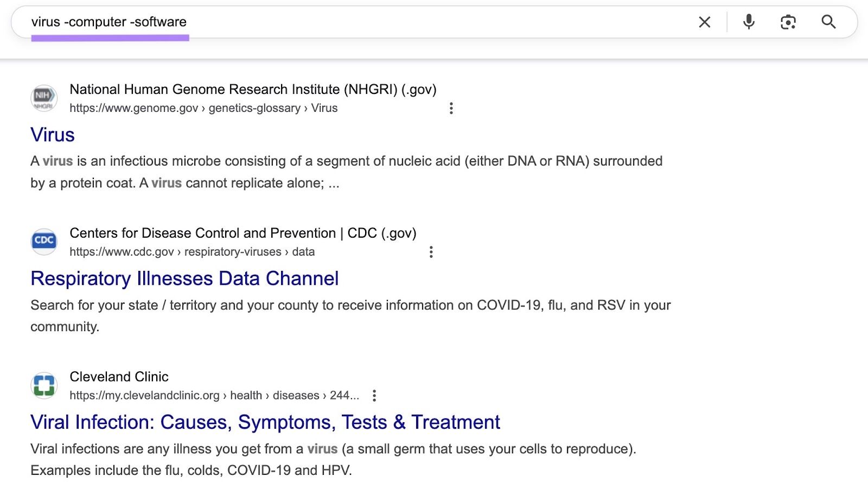Open the 'Virus' result title link
868x496 pixels.
click(53, 135)
